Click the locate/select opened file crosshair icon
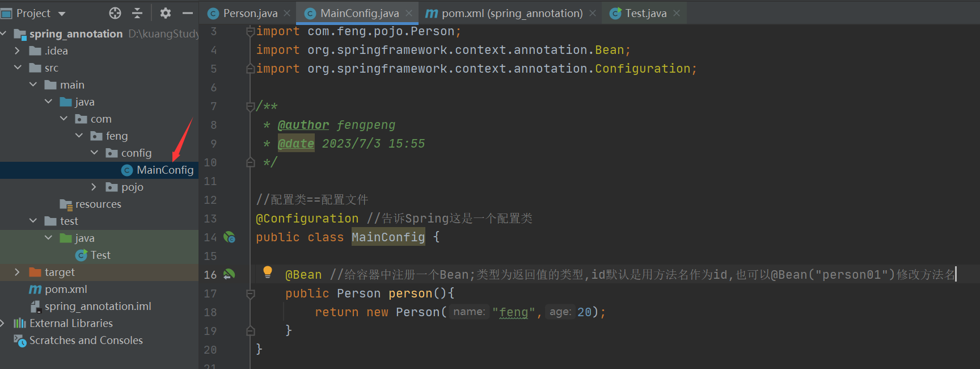Image resolution: width=980 pixels, height=369 pixels. (115, 12)
